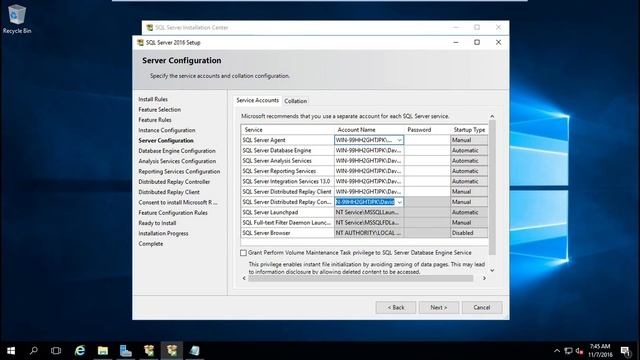Show hidden system tray icons
Screen dimensions: 640x360
pos(557,351)
